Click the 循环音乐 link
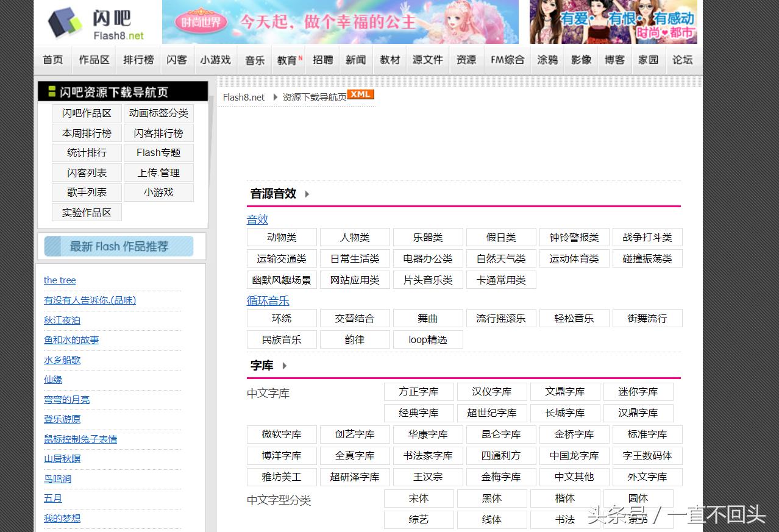 268,300
